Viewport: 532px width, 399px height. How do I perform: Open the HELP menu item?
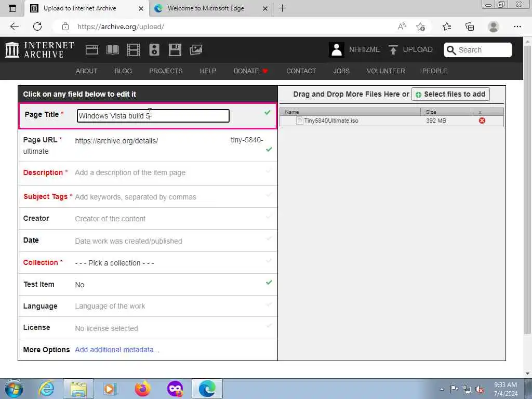click(208, 71)
